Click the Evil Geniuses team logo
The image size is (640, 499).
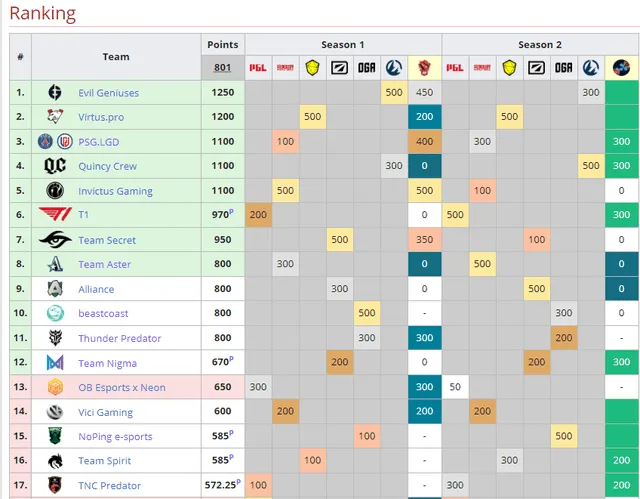coord(55,93)
